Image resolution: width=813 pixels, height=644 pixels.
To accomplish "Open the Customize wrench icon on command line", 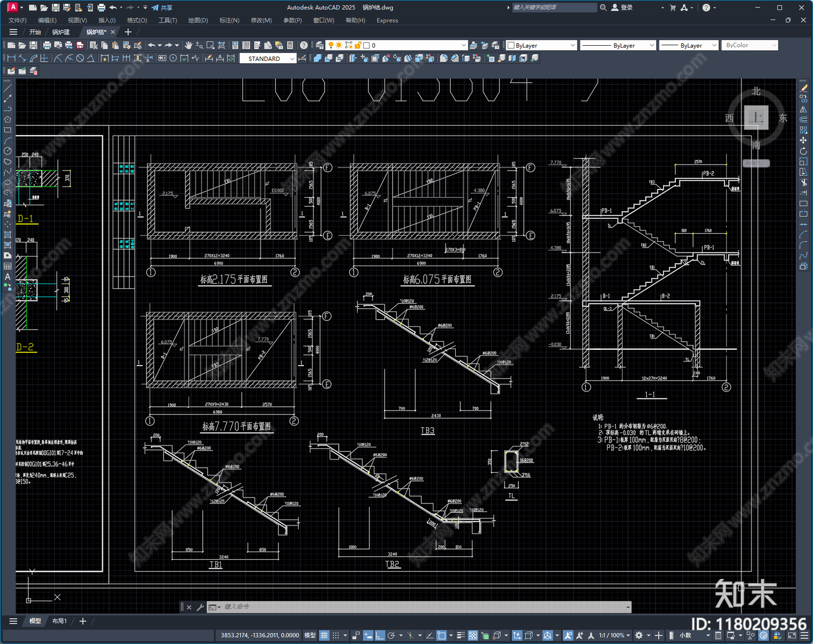I will pyautogui.click(x=200, y=607).
